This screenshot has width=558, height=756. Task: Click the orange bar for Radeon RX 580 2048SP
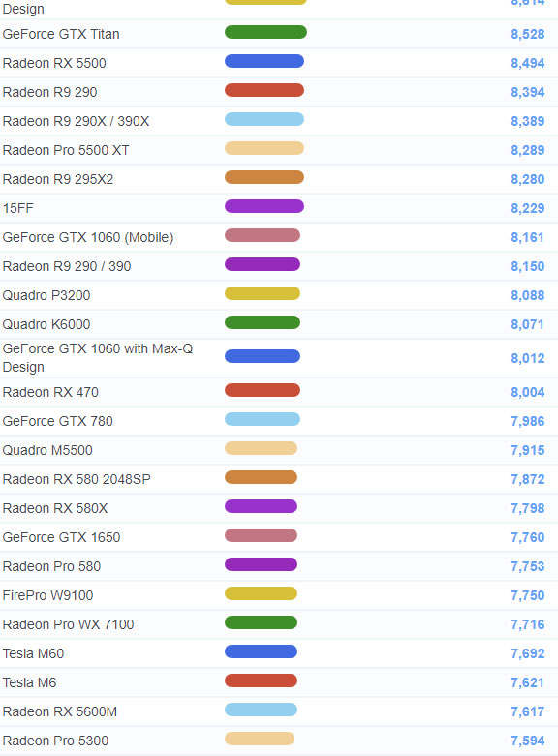[262, 477]
